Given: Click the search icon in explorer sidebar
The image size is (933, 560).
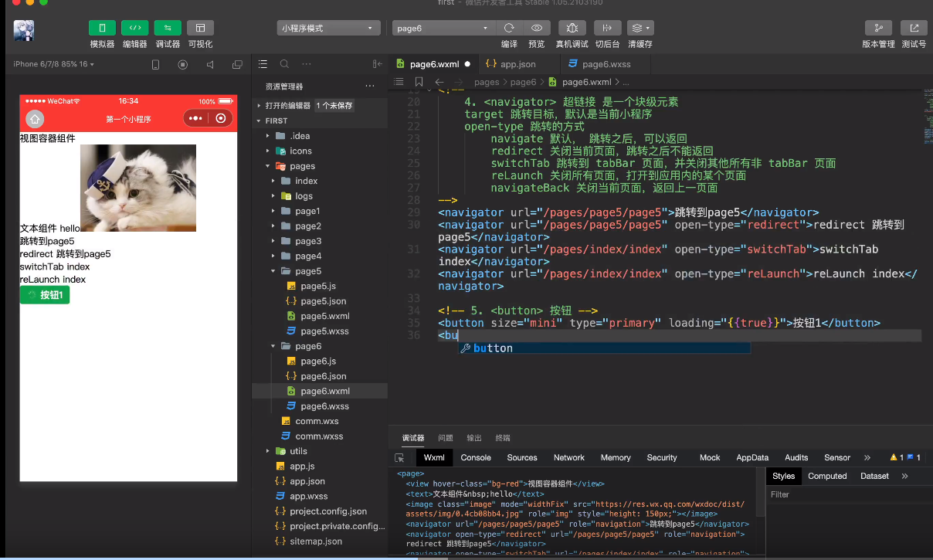Looking at the screenshot, I should point(284,64).
